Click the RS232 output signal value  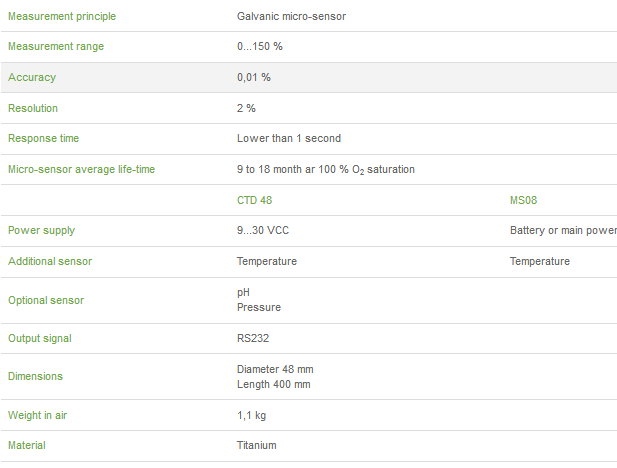click(x=253, y=338)
